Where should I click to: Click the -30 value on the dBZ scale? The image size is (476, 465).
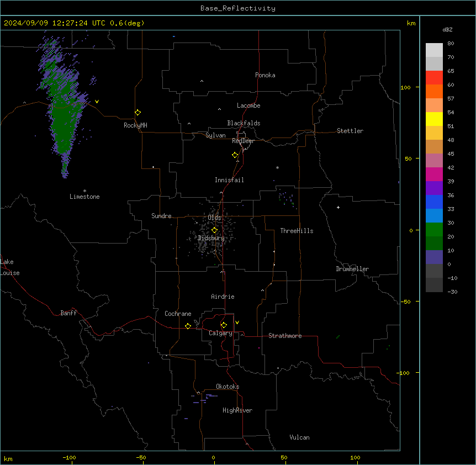coord(452,292)
